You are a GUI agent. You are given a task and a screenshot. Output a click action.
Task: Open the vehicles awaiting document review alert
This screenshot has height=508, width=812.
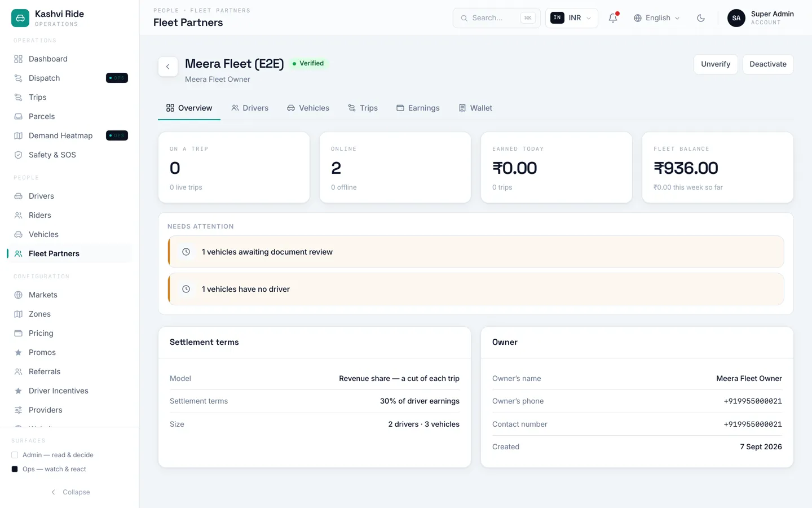(476, 252)
